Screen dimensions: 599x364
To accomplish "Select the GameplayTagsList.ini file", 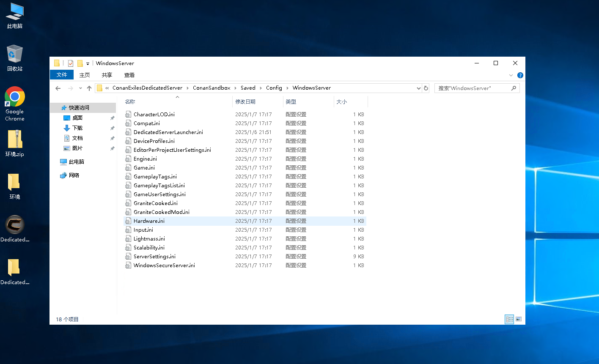I will coord(159,186).
